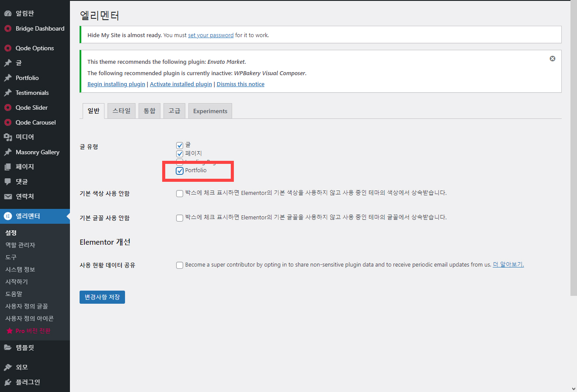577x392 pixels.
Task: Uncheck the 글 post type checkbox
Action: [x=180, y=146]
